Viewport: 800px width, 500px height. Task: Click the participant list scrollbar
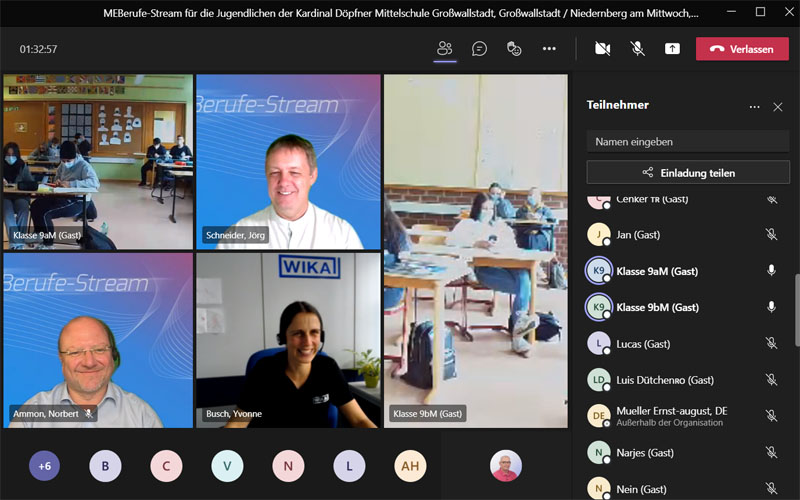[x=796, y=310]
